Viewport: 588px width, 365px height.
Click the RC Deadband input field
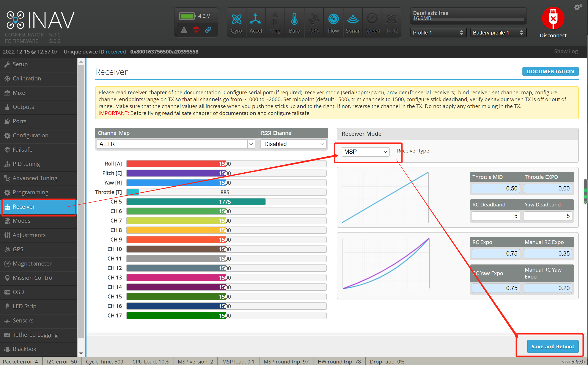point(495,216)
